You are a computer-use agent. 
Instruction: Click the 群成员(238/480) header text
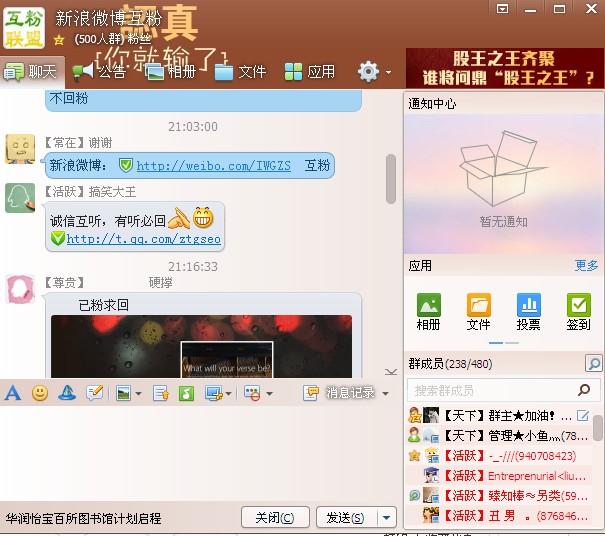pos(450,364)
